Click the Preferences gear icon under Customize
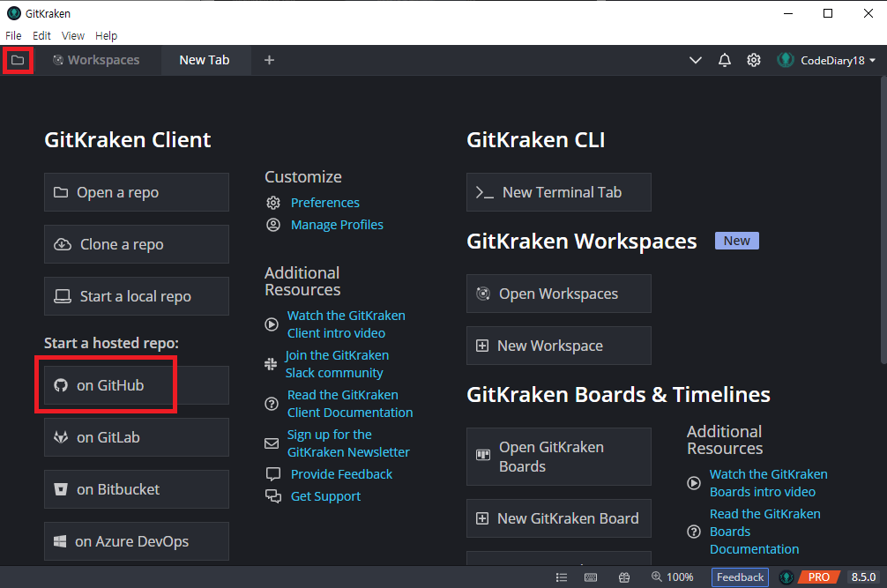Viewport: 887px width, 588px height. coord(273,203)
